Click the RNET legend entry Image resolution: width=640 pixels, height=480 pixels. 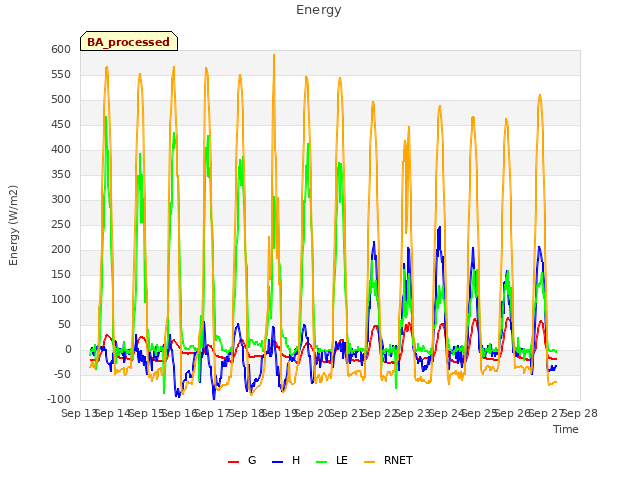tap(388, 460)
